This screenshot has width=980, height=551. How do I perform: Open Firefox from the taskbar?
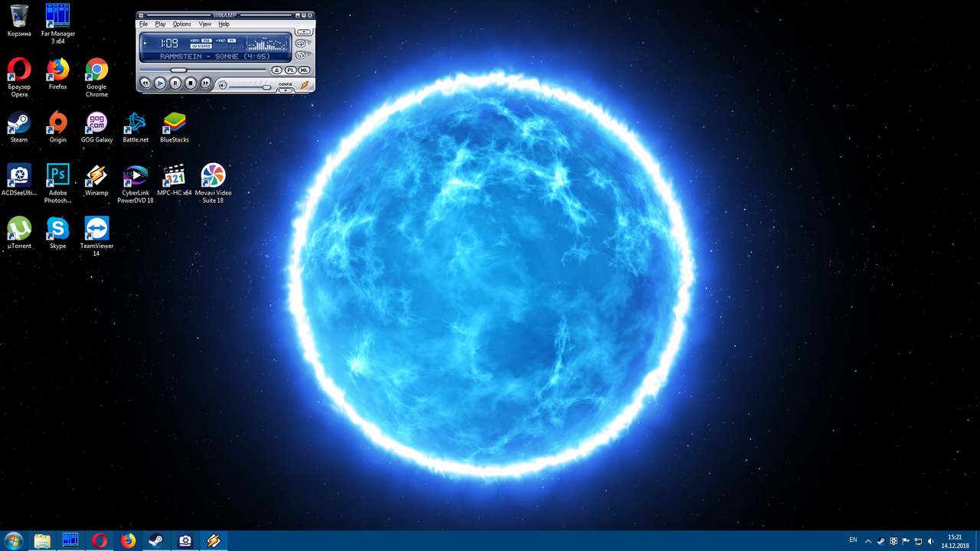point(128,541)
